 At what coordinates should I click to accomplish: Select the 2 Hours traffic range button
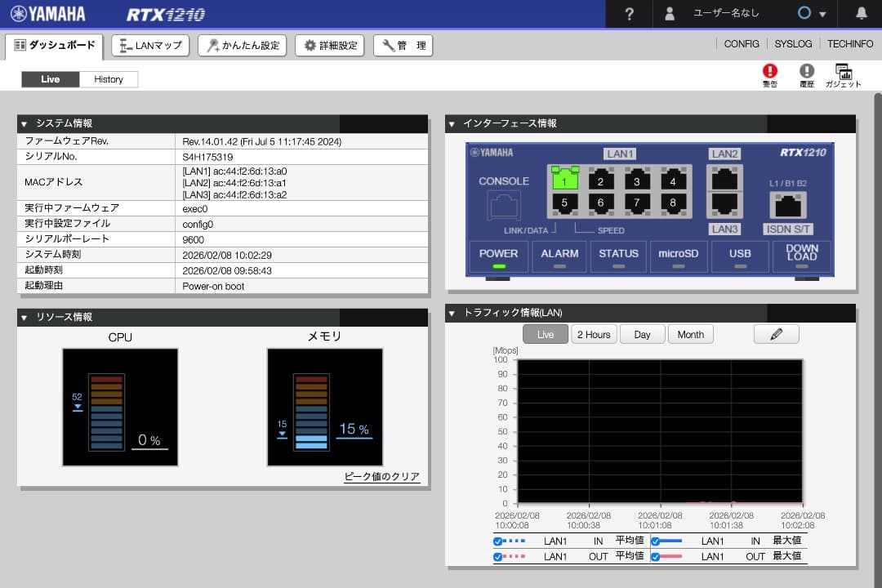[x=593, y=333]
